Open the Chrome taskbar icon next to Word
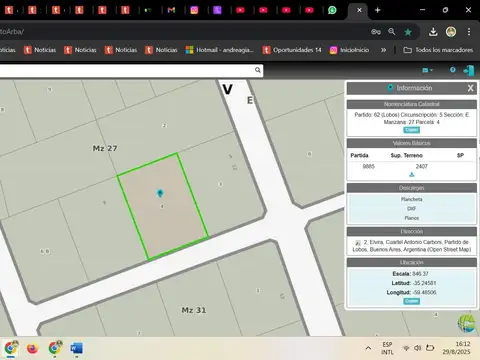Image resolution: width=480 pixels, height=360 pixels. coord(55,348)
